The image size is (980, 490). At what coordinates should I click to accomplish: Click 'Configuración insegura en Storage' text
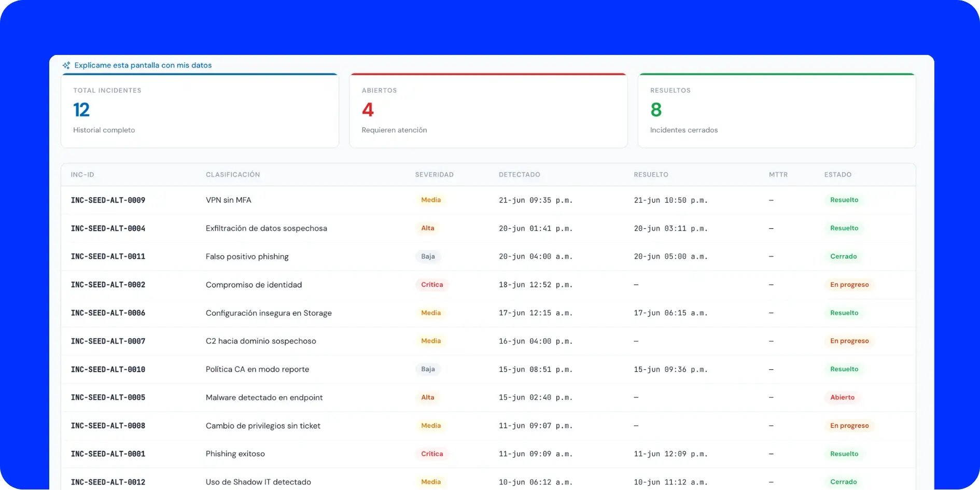pyautogui.click(x=269, y=313)
